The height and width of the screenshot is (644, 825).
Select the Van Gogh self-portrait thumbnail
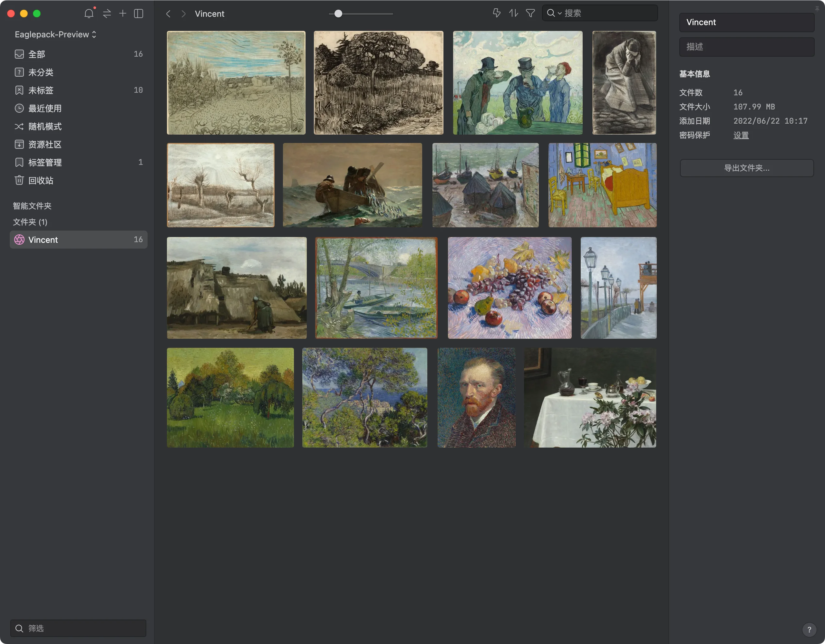point(476,397)
